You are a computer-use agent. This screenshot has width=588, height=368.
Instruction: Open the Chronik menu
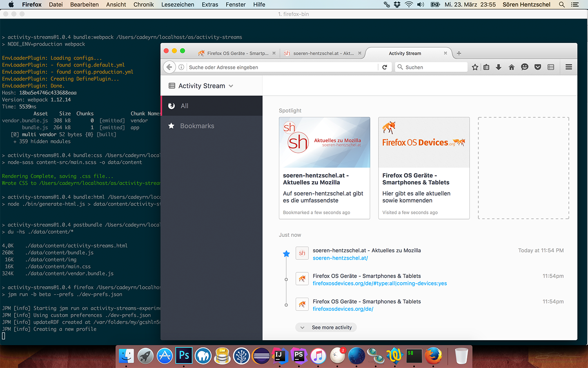[144, 4]
